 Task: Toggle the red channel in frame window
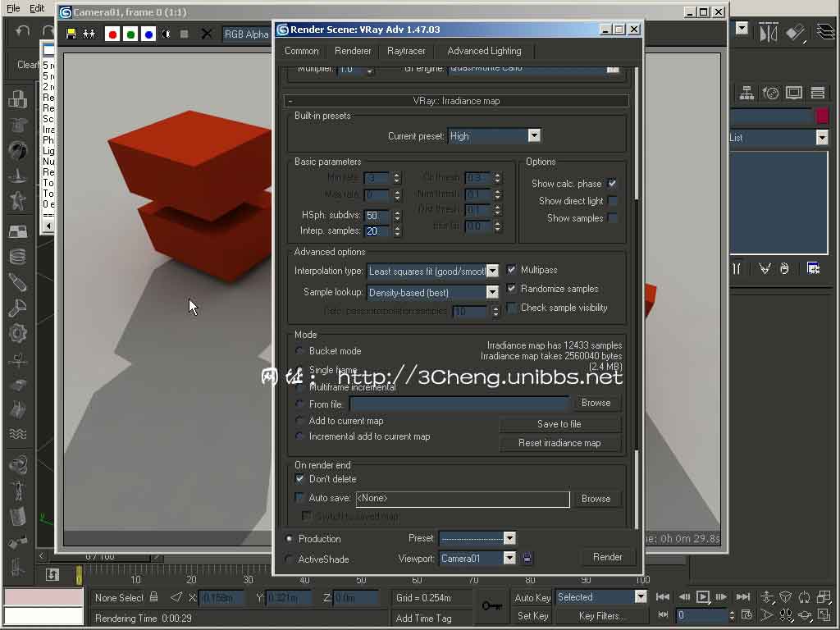tap(112, 34)
